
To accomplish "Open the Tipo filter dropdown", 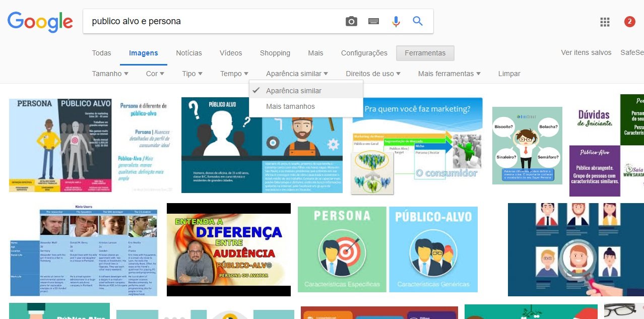I will coord(192,74).
